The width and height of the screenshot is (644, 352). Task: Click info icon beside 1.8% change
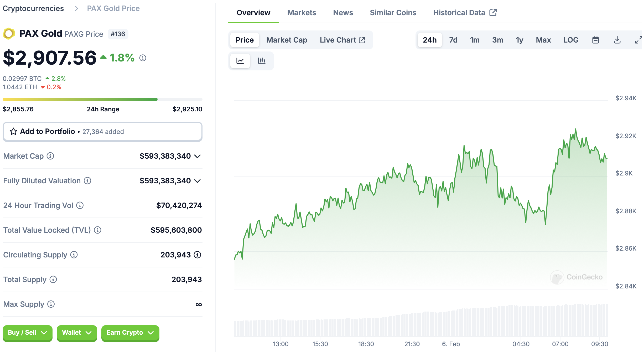coord(143,58)
